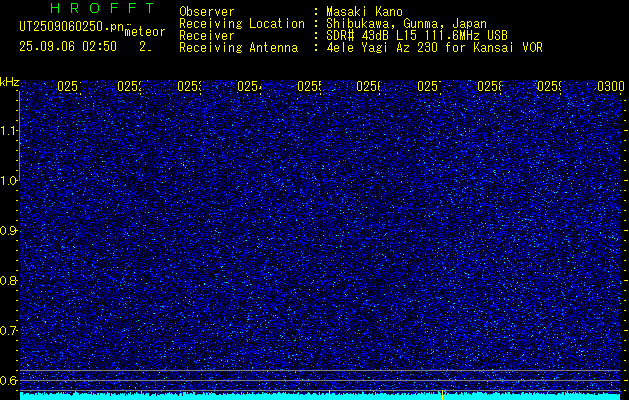Click the 0258 time axis label

489,86
